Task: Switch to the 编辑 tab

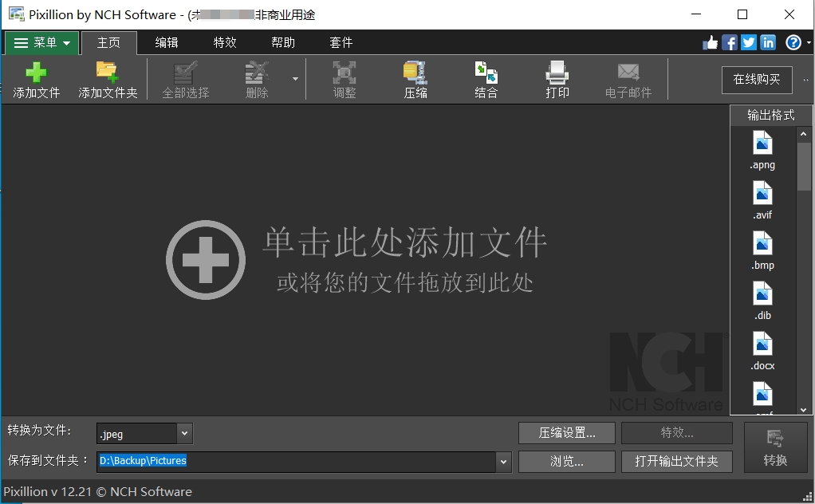Action: pyautogui.click(x=167, y=42)
